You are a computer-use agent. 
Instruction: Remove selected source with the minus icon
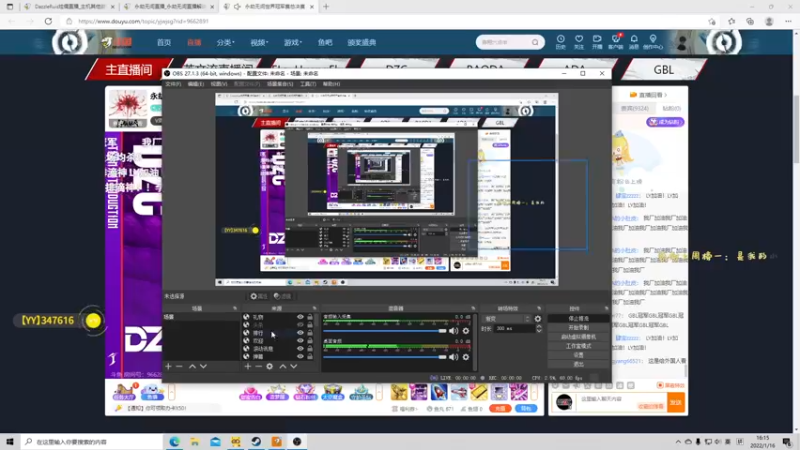(x=258, y=366)
